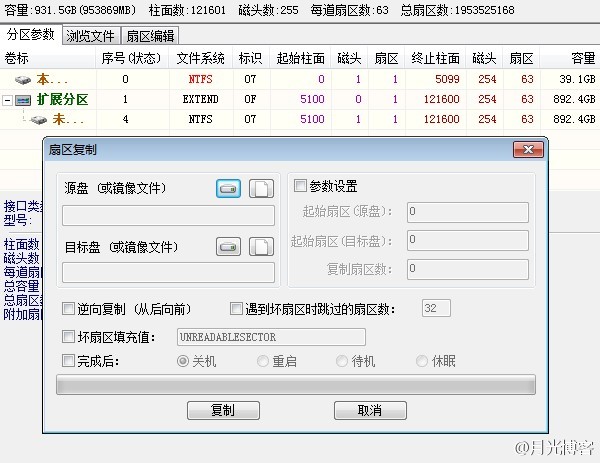Select target disk with the drive icon

click(228, 247)
